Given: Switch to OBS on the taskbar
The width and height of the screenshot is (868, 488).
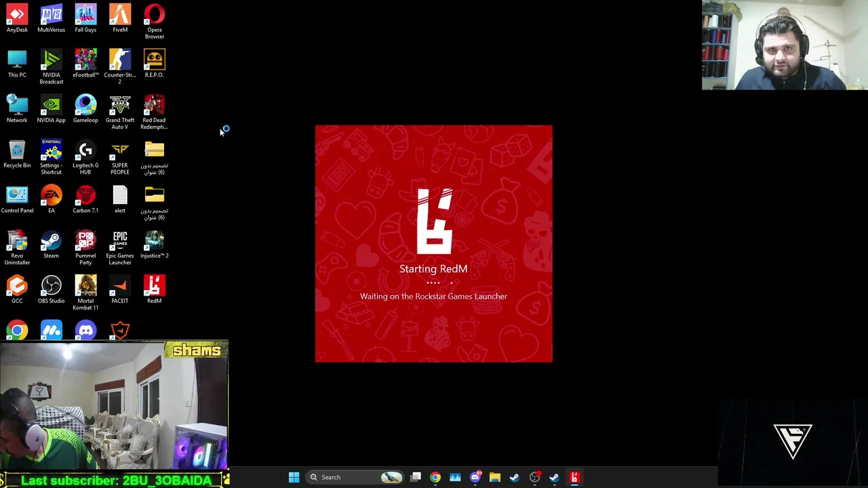Looking at the screenshot, I should click(x=534, y=477).
